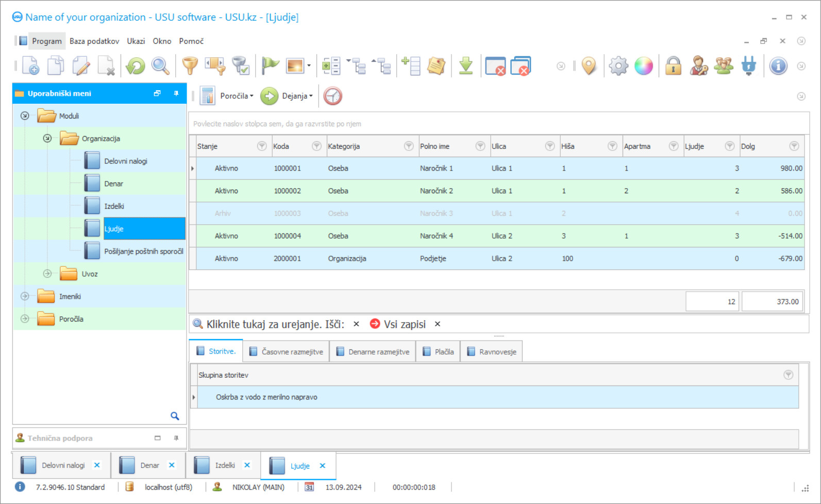Open the Ukazi menu
This screenshot has width=821, height=504.
pyautogui.click(x=136, y=41)
